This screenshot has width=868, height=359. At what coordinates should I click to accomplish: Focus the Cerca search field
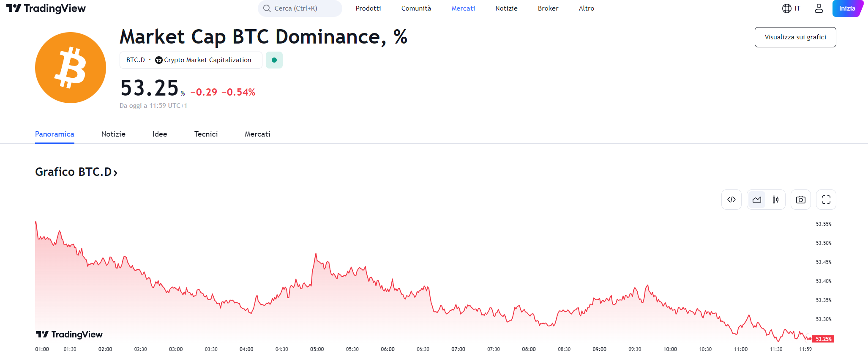[x=300, y=8]
